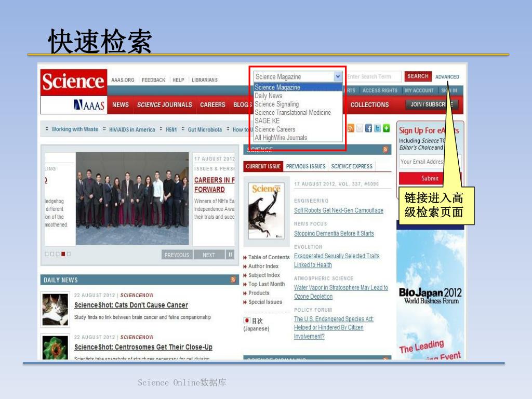Open the ACCESS RIGHTS link
The height and width of the screenshot is (399, 532).
(x=380, y=90)
